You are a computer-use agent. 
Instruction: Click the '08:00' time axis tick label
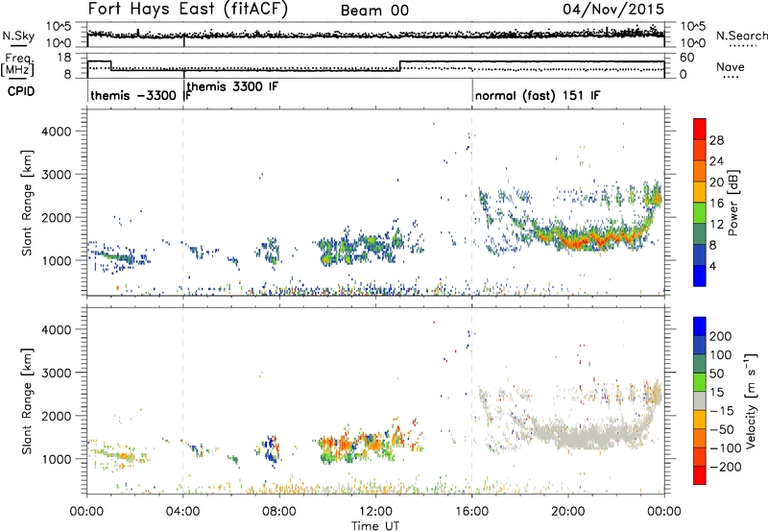click(x=279, y=512)
